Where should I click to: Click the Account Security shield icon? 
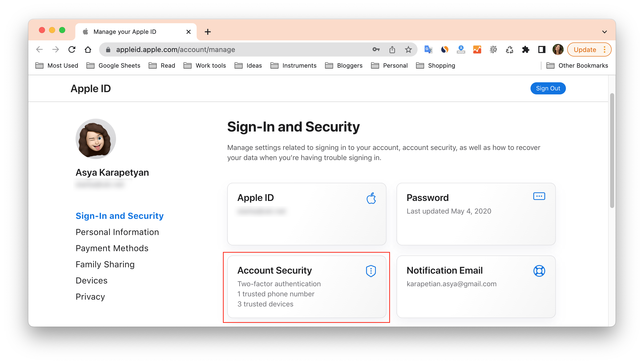point(370,271)
